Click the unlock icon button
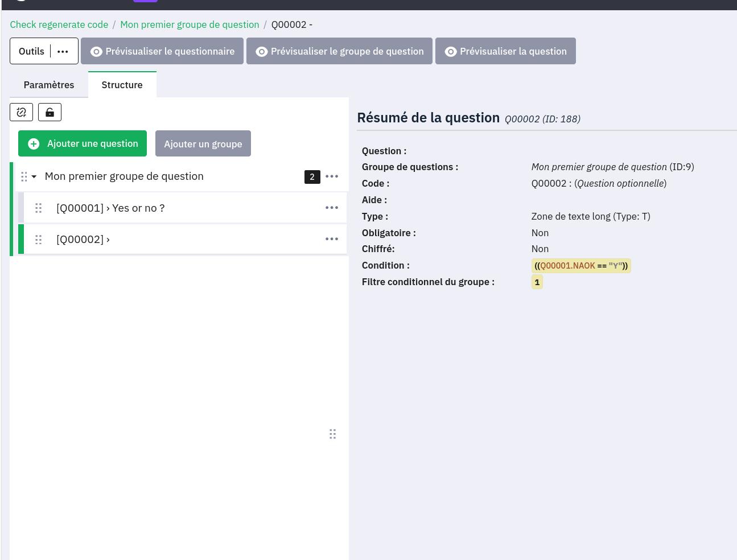This screenshot has width=737, height=560. click(x=50, y=112)
